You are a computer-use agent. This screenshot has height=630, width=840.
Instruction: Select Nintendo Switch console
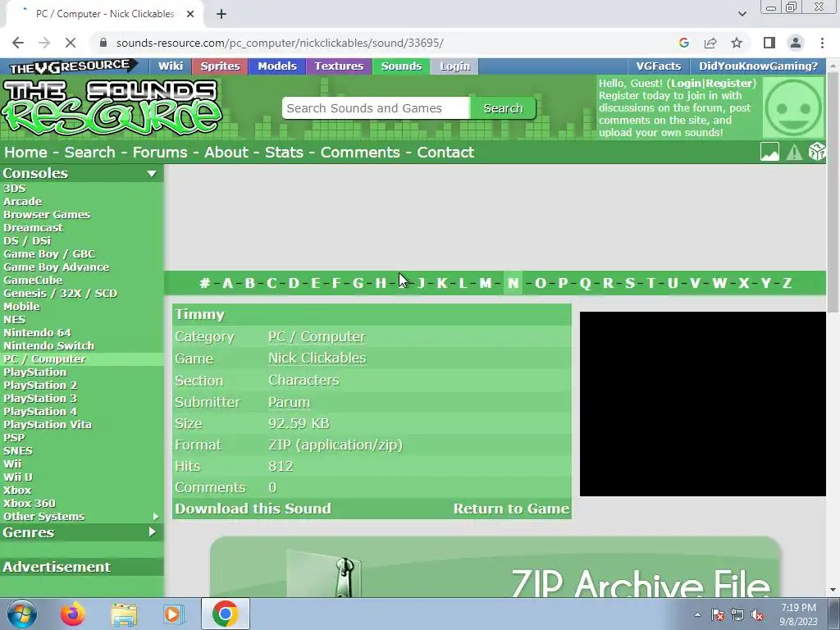point(48,345)
